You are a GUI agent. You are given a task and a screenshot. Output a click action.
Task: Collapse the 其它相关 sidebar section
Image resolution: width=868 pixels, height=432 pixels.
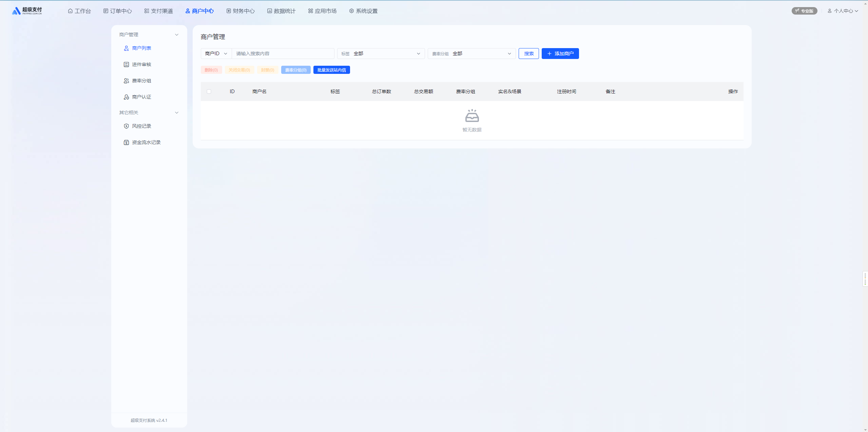176,112
